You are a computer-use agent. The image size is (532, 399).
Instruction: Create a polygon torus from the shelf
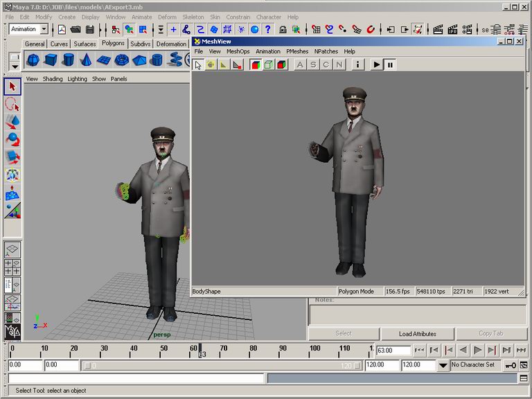[x=121, y=60]
